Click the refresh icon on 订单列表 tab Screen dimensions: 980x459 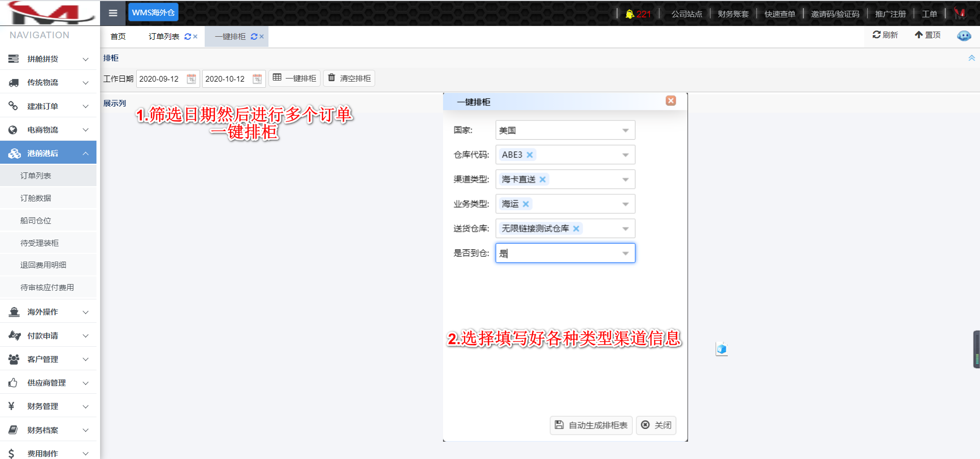[187, 37]
